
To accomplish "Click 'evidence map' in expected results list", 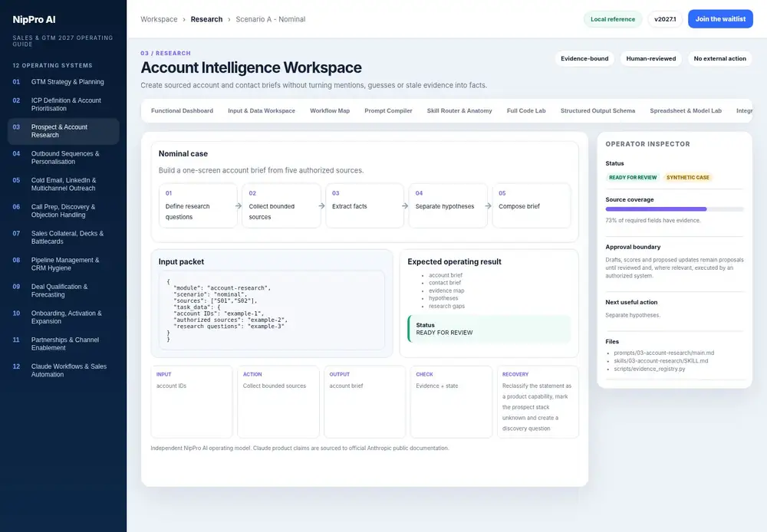I will pyautogui.click(x=446, y=291).
